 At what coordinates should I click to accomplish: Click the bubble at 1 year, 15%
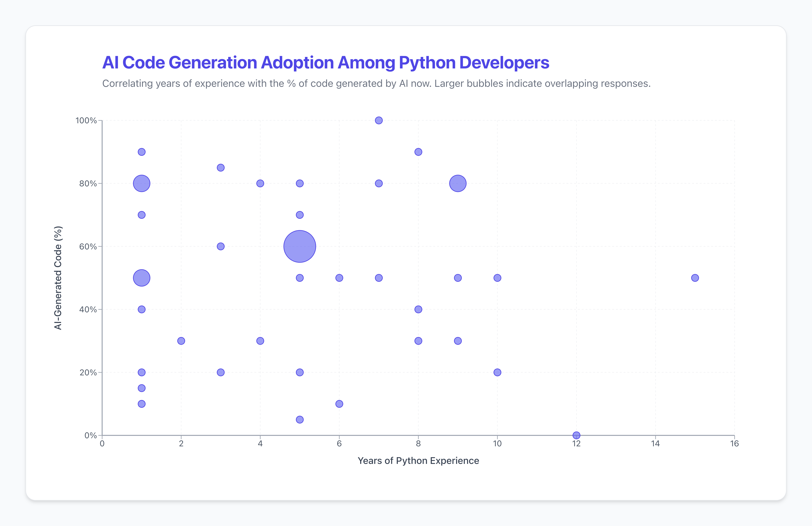point(142,388)
